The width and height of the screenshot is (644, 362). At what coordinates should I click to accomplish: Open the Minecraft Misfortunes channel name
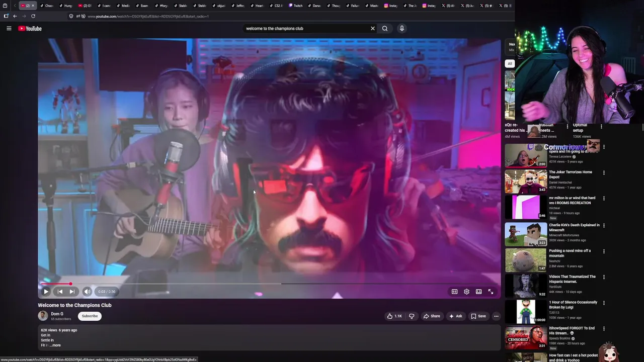(564, 235)
